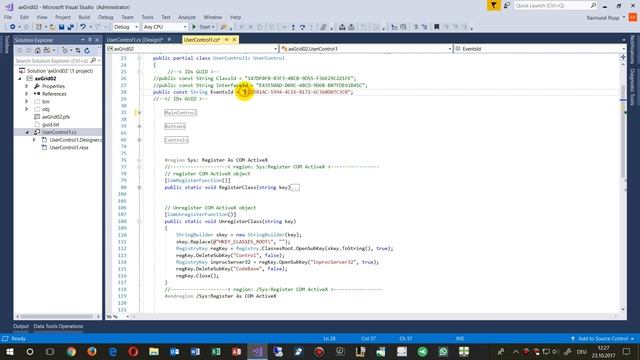Click the editor vertical scrollbar
The image size is (640, 360).
click(x=623, y=184)
